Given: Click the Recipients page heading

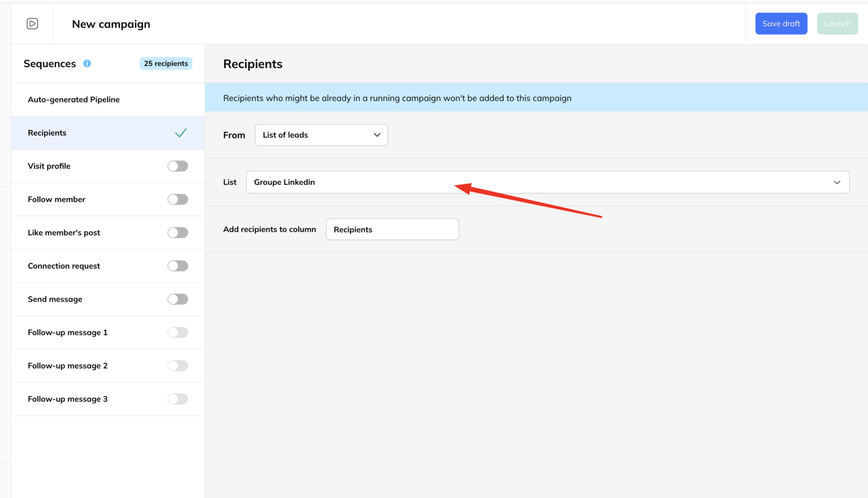Looking at the screenshot, I should tap(253, 64).
